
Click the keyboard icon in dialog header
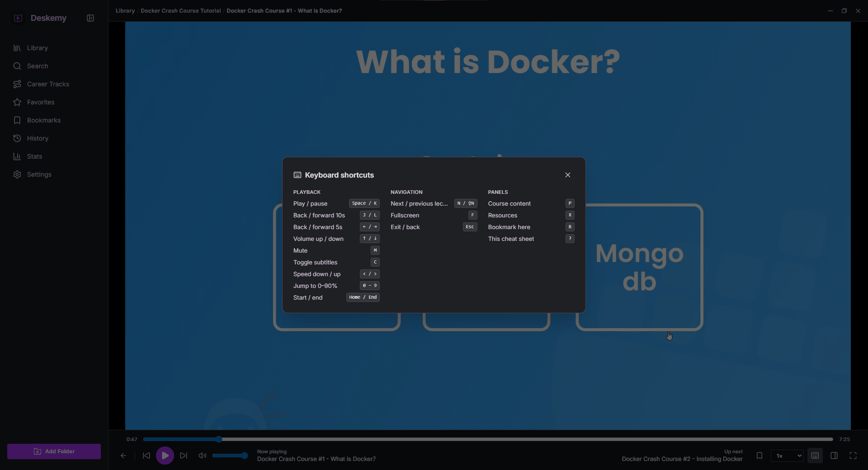coord(297,175)
